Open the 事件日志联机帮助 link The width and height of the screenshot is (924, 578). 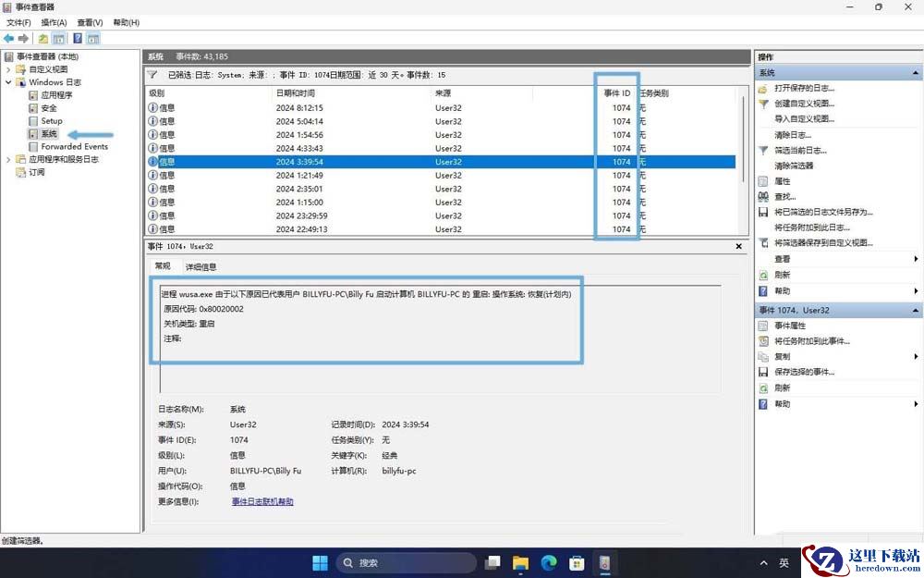[x=262, y=502]
